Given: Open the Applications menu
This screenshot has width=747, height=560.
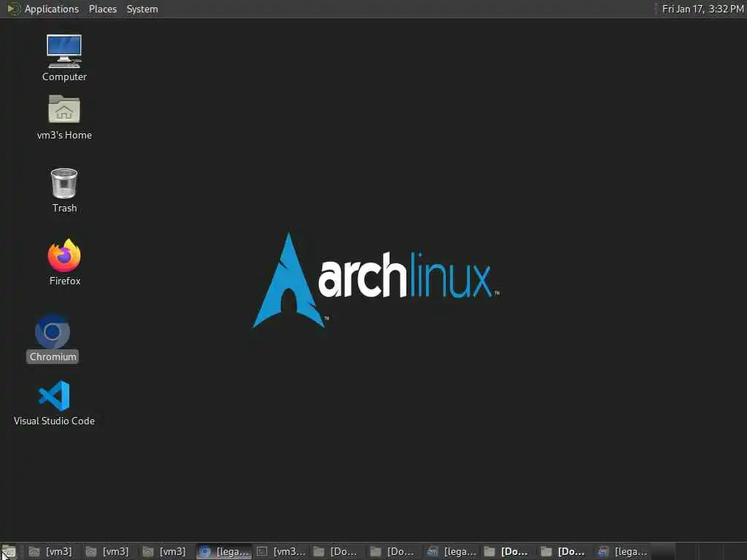Looking at the screenshot, I should pyautogui.click(x=52, y=9).
